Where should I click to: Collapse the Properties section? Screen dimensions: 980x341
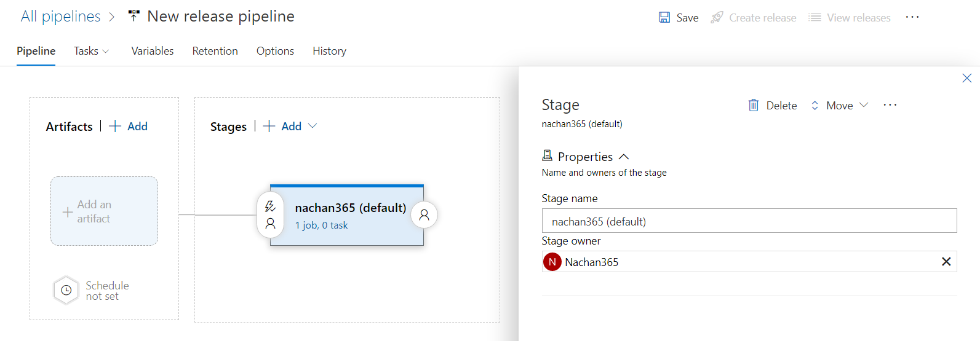[x=624, y=157]
